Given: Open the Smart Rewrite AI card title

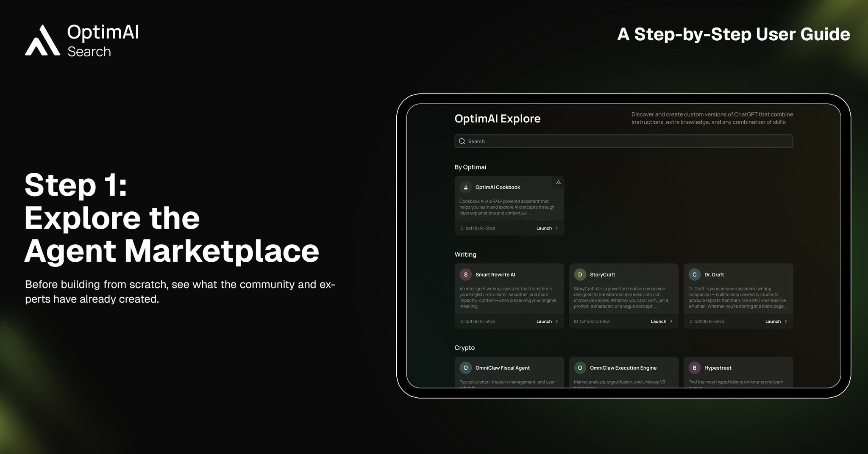Looking at the screenshot, I should [x=495, y=274].
